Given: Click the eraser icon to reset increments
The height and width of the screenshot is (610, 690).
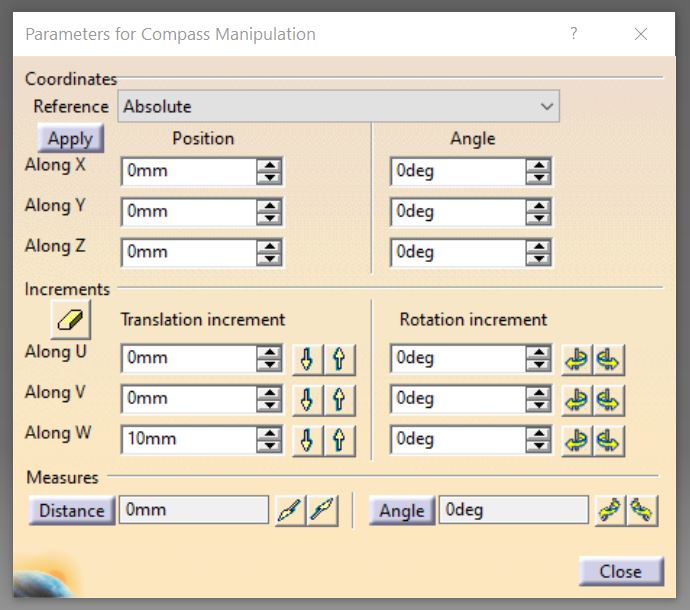Looking at the screenshot, I should pyautogui.click(x=72, y=320).
